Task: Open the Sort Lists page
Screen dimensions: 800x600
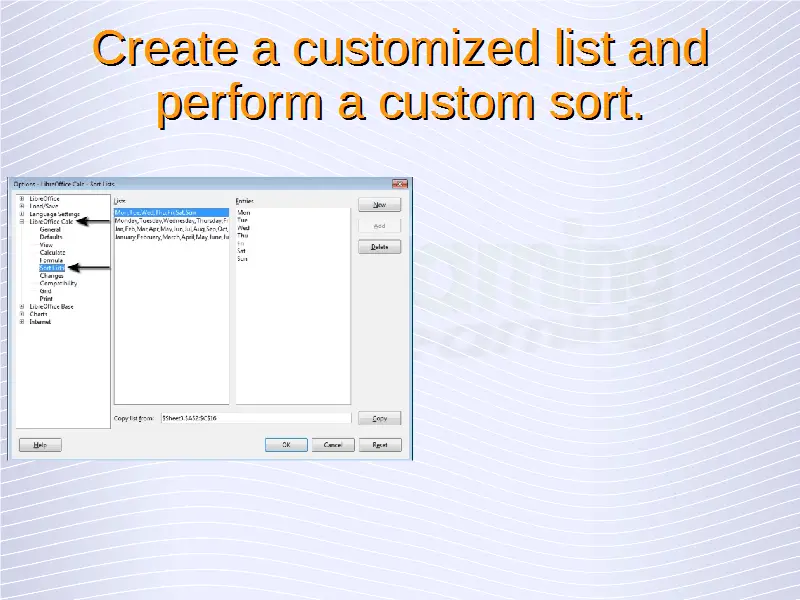Action: point(52,268)
